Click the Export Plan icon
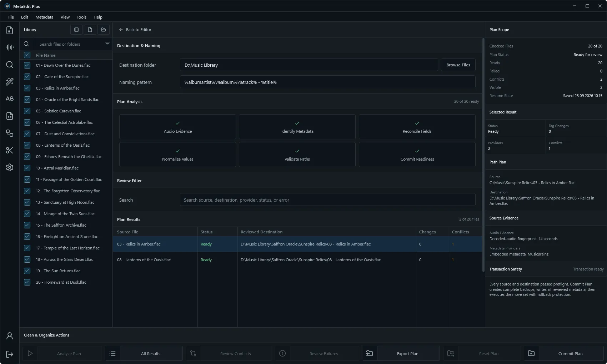This screenshot has width=607, height=364. tap(370, 353)
